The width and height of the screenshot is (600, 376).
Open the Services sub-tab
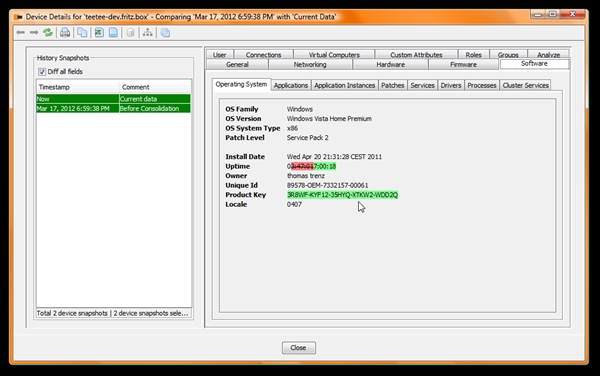[x=422, y=85]
